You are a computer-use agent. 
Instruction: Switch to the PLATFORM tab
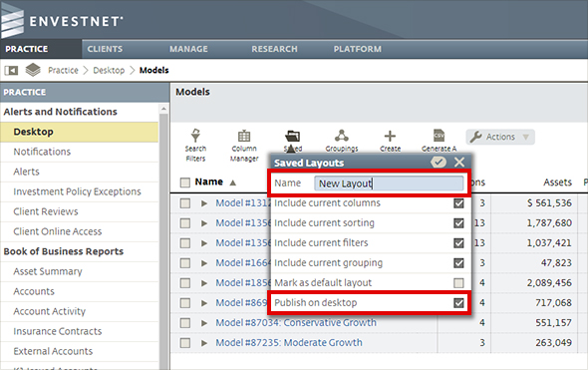tap(358, 49)
